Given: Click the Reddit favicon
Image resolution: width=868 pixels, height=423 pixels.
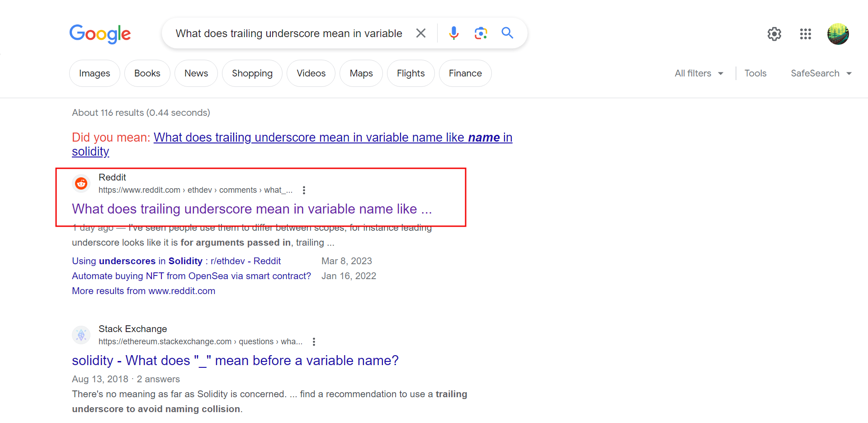Looking at the screenshot, I should 81,183.
